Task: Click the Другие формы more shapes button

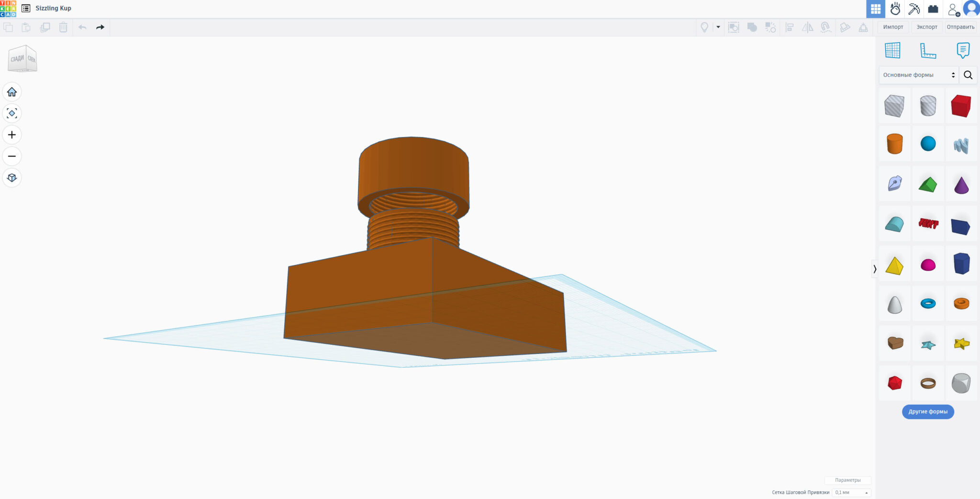Action: 928,411
